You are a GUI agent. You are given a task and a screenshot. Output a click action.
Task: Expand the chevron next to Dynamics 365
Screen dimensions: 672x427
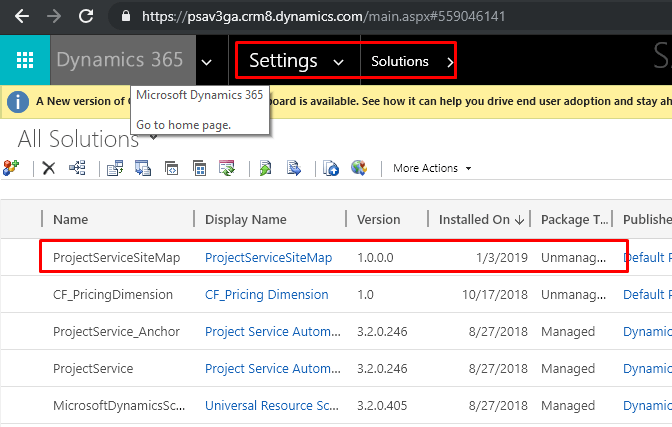(206, 61)
